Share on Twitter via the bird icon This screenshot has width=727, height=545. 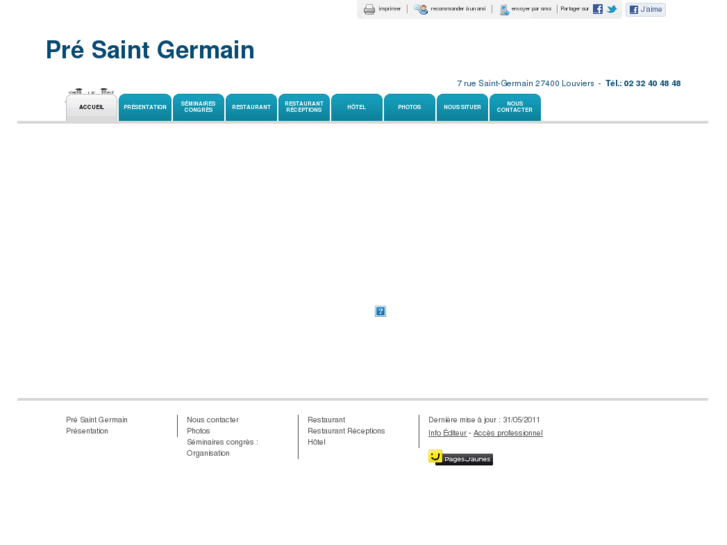(612, 9)
